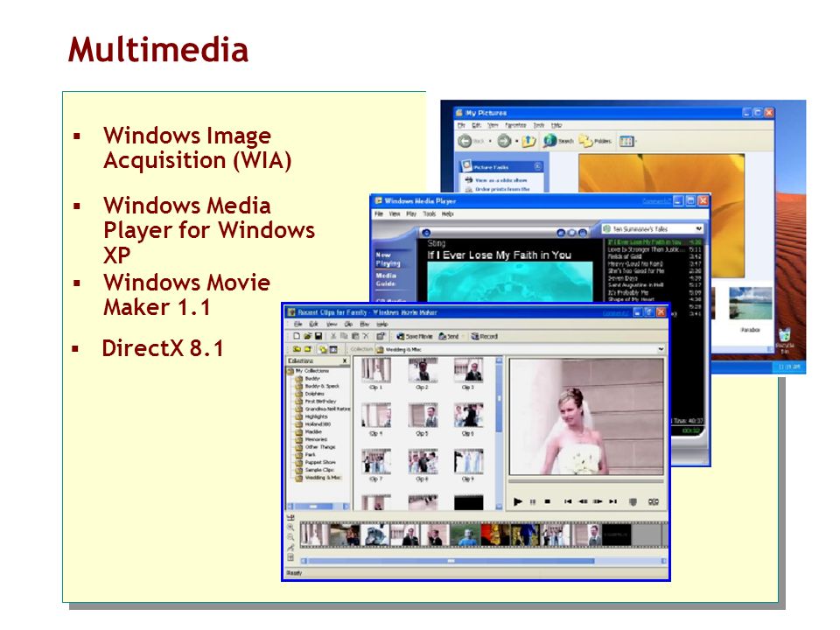Open Properties icon in Movie Maker toolbar
This screenshot has height=630, width=840.
[x=381, y=336]
